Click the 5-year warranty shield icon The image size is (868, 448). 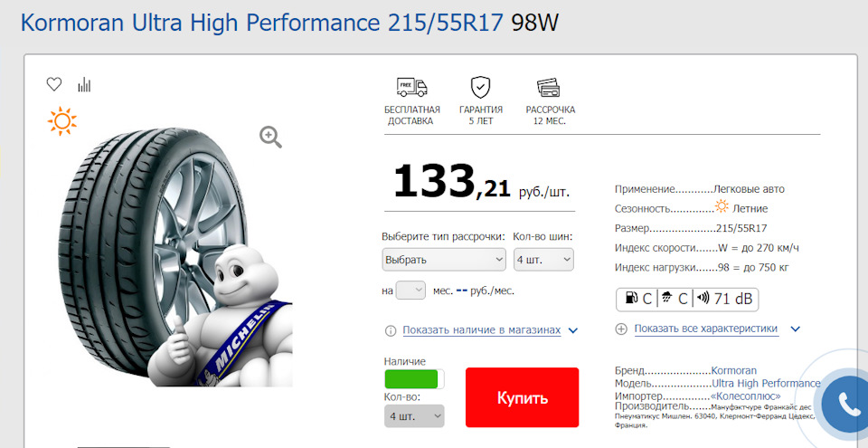(x=480, y=88)
